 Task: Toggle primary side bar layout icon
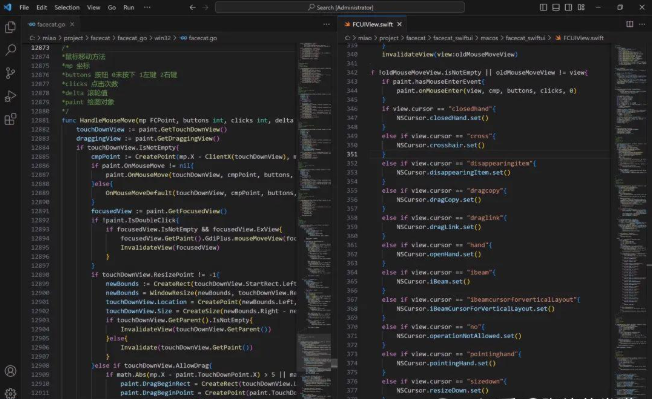[543, 7]
